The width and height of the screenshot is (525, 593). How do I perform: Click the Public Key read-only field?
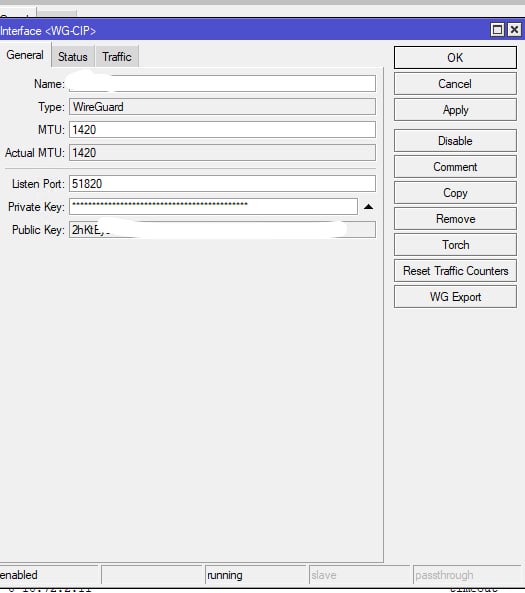pos(222,230)
